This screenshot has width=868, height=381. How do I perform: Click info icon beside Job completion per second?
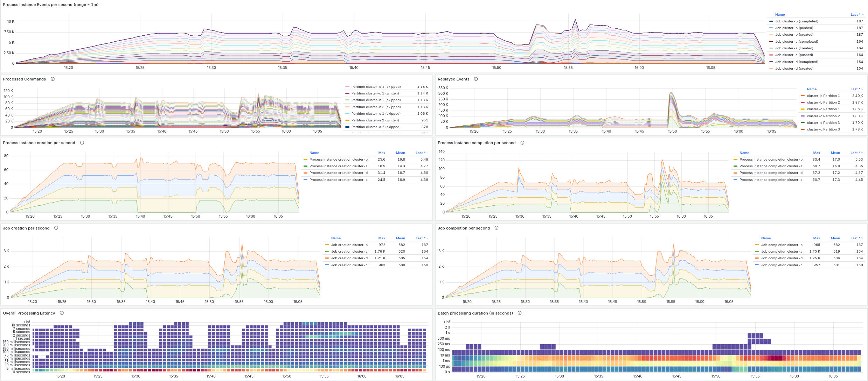[497, 228]
